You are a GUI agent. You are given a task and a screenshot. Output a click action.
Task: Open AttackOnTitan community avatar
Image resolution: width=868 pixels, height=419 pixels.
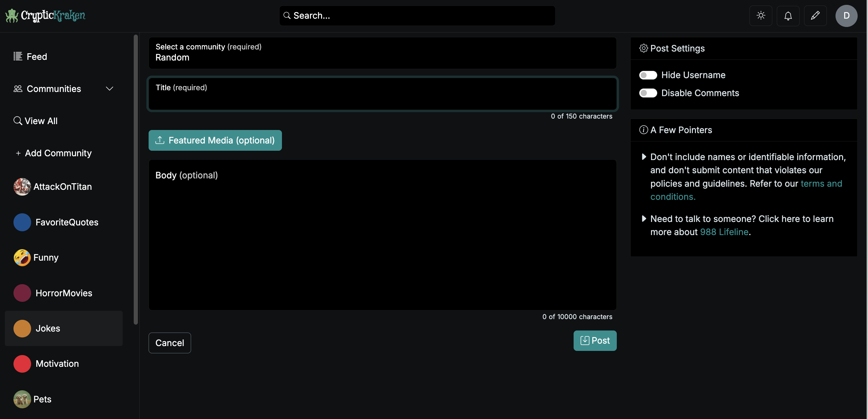[22, 187]
